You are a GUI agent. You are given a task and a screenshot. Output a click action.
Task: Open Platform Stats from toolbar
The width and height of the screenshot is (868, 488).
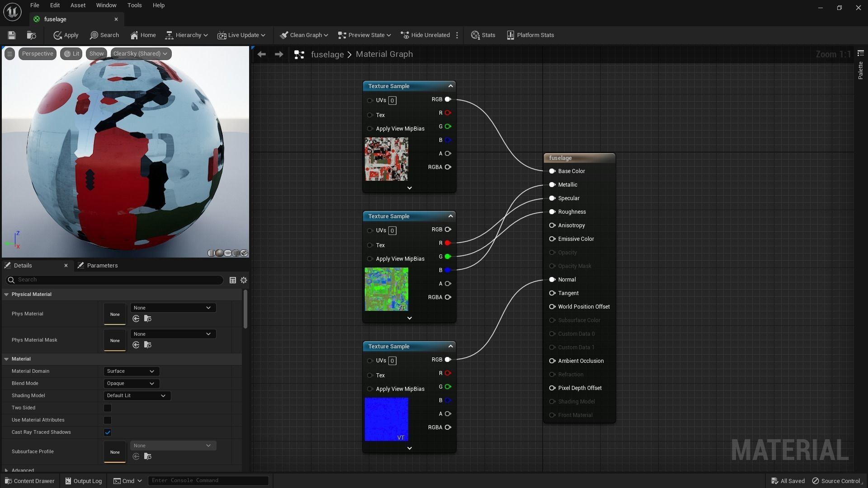(530, 35)
